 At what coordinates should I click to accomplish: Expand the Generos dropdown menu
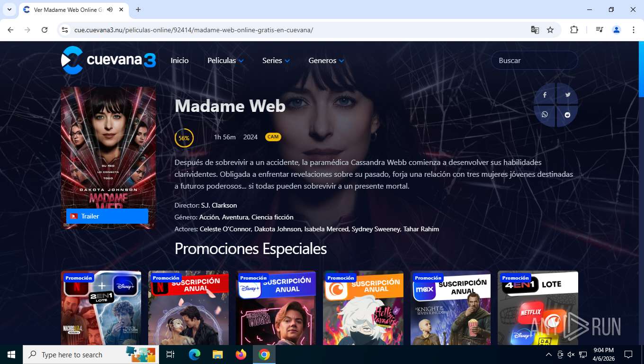(326, 61)
